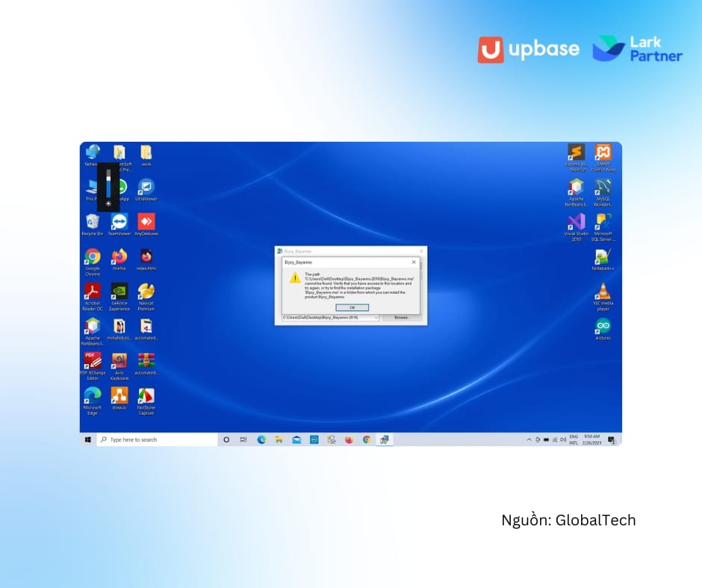Open XAMPP Control Panel shortcut
This screenshot has width=702, height=588.
603,157
